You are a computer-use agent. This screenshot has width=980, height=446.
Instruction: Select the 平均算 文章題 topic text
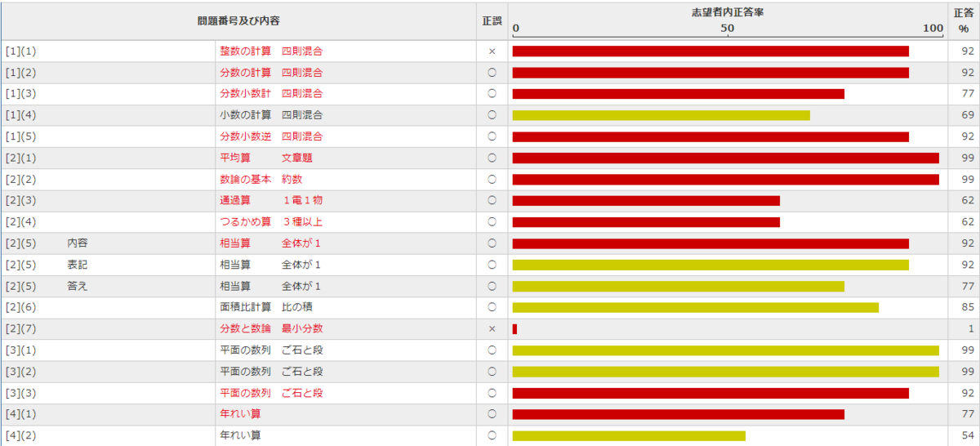[266, 158]
